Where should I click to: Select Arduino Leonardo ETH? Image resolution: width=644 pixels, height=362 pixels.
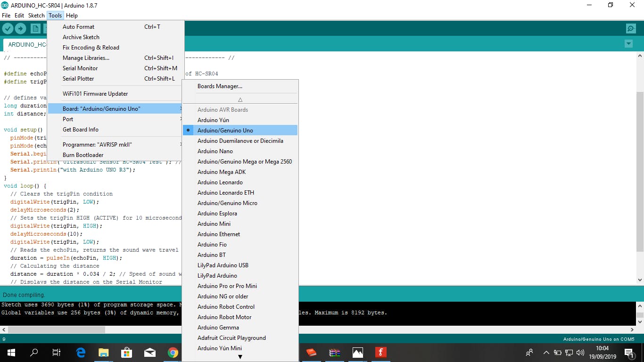point(240,193)
